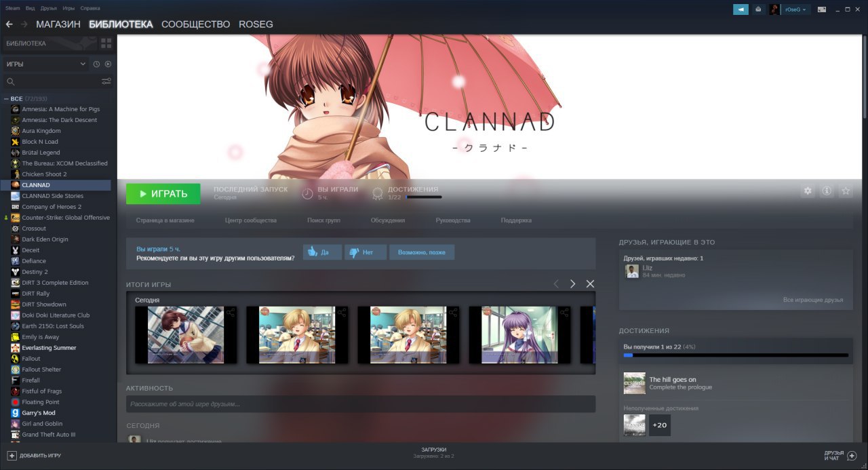Open The hill goes on achievement

tap(736, 383)
